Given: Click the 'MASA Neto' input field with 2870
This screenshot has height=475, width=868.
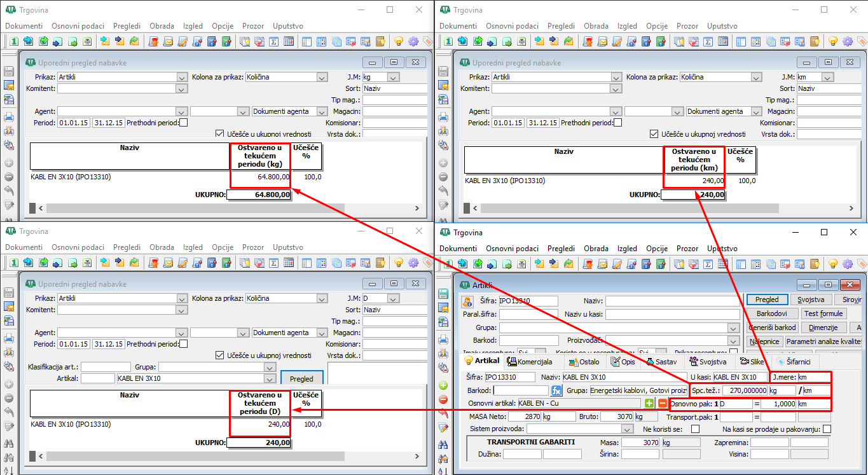Looking at the screenshot, I should (525, 416).
